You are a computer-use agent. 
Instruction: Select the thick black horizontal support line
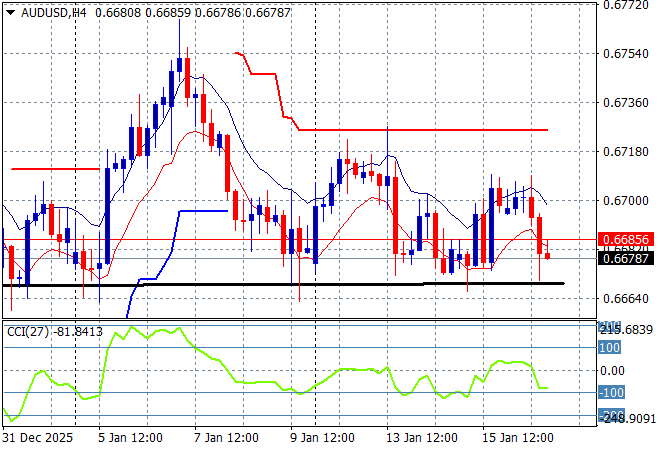(x=300, y=284)
